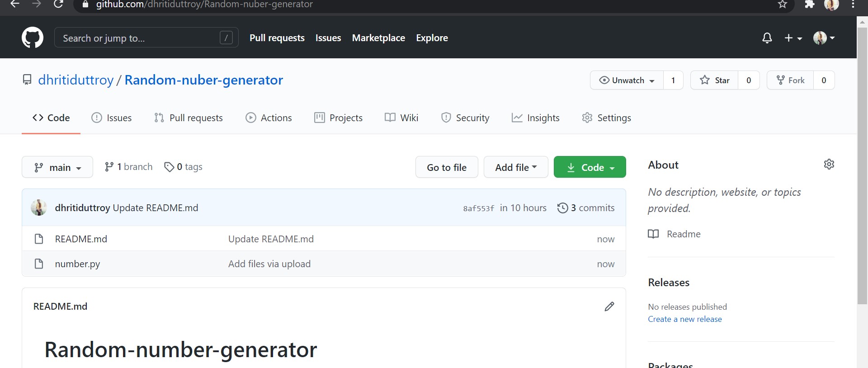Switch to the repository Pull requests tab
868x368 pixels.
189,118
